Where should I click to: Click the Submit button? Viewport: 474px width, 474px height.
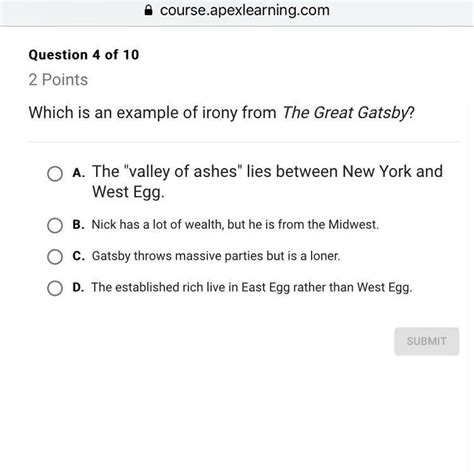pyautogui.click(x=427, y=341)
